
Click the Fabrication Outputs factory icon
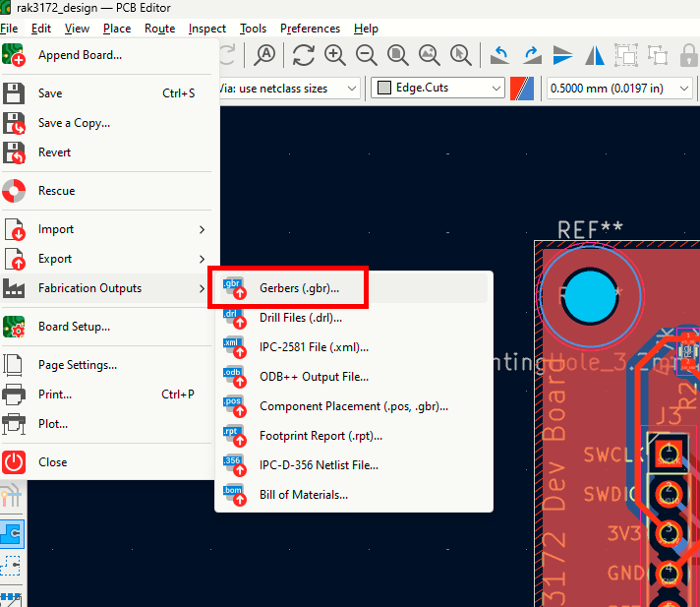click(x=14, y=288)
